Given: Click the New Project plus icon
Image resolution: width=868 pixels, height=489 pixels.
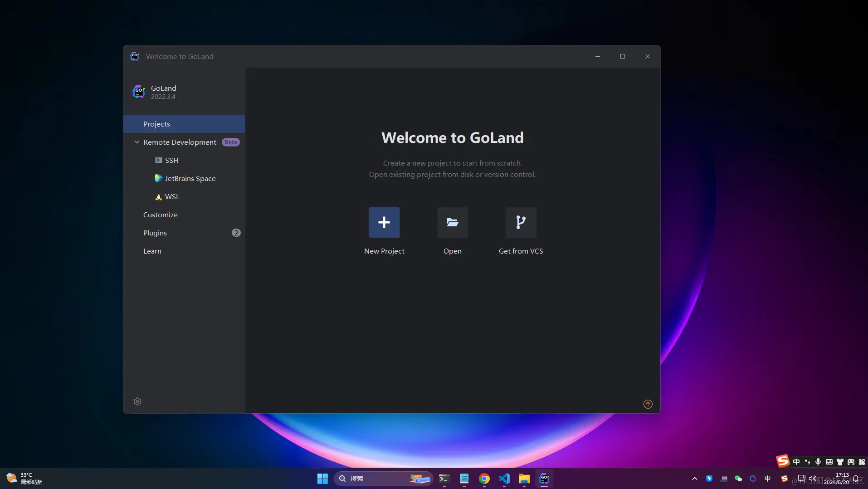Looking at the screenshot, I should [x=384, y=222].
